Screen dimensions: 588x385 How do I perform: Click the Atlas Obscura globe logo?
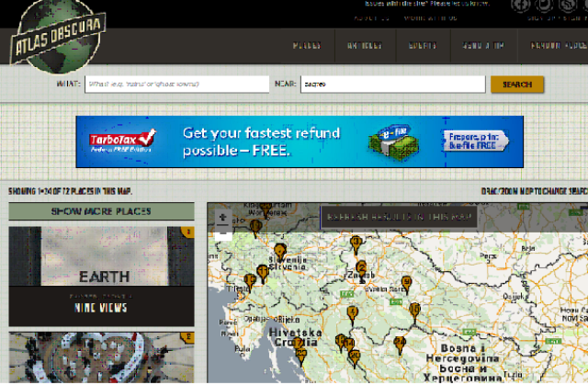click(58, 36)
